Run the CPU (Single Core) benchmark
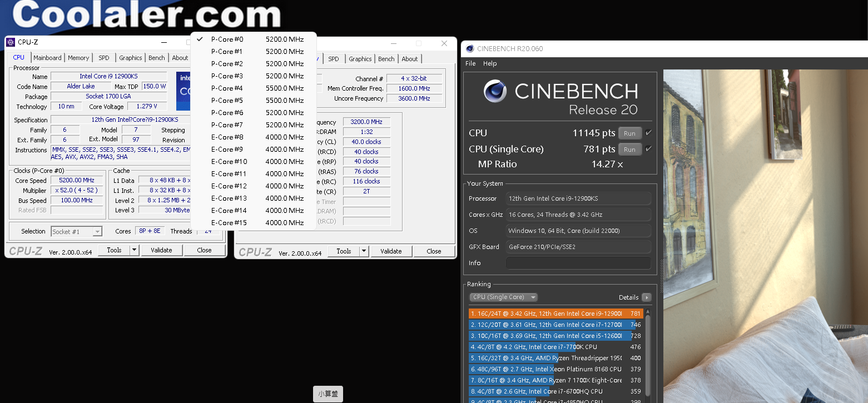This screenshot has width=868, height=403. pyautogui.click(x=629, y=150)
